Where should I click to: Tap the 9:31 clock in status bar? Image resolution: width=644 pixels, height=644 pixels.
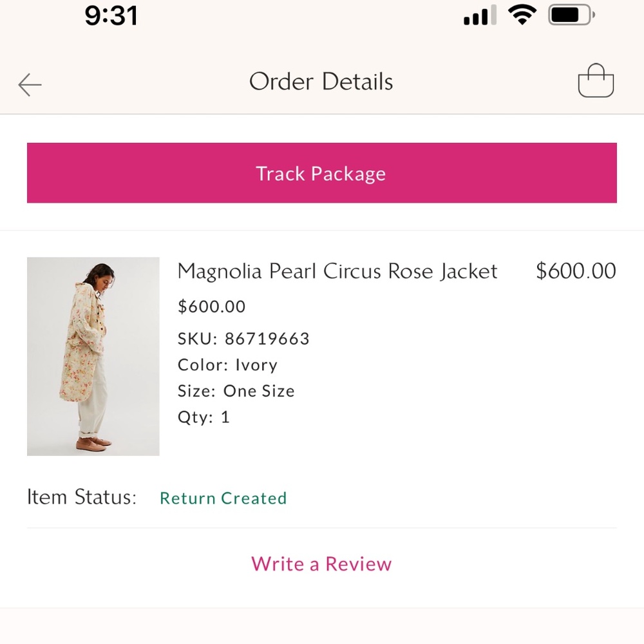[x=111, y=15]
